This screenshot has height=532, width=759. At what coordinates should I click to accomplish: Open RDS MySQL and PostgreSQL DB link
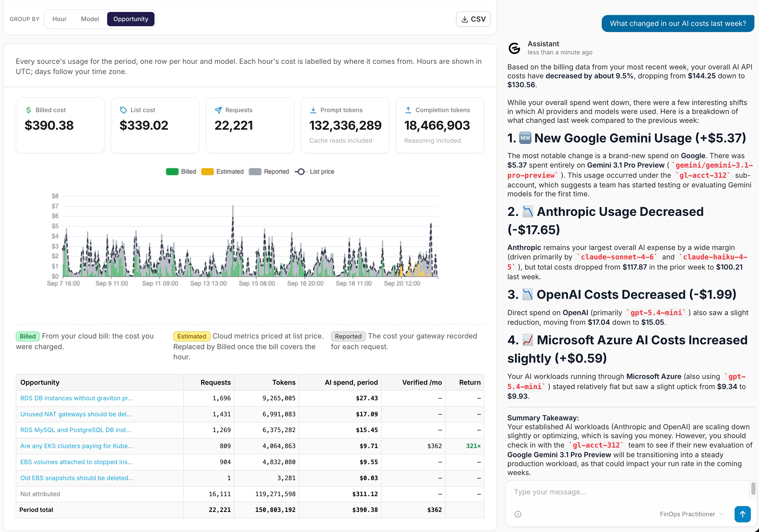point(76,430)
